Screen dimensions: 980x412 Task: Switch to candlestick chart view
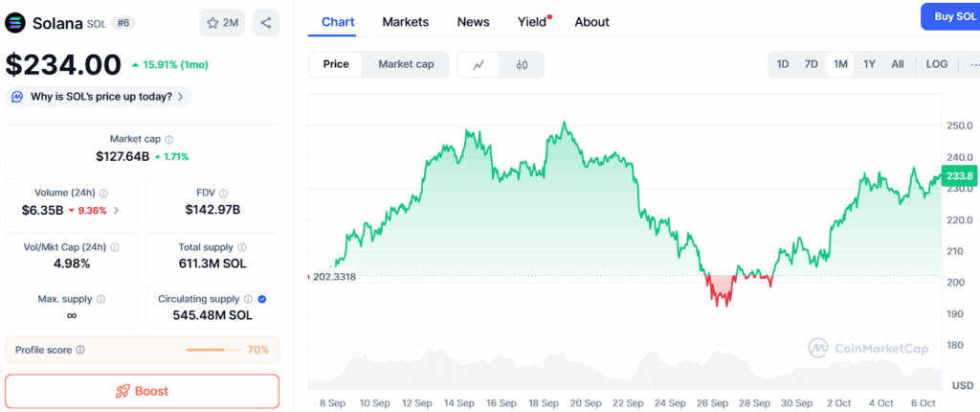pyautogui.click(x=522, y=64)
